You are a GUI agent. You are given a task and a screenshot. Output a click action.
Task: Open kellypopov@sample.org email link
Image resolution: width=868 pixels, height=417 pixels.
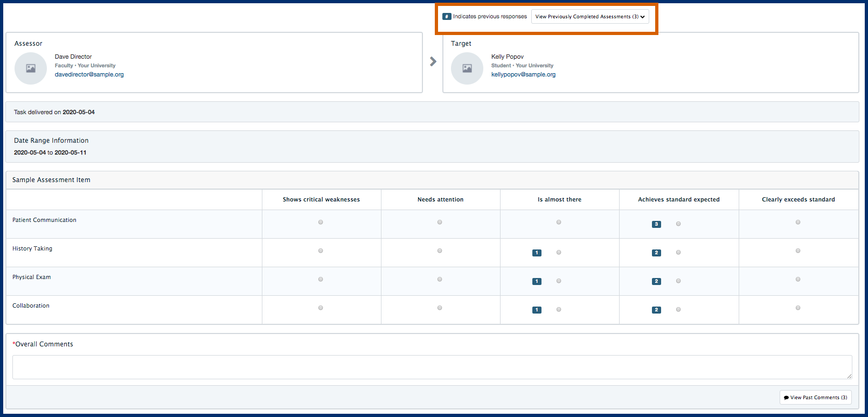[523, 74]
